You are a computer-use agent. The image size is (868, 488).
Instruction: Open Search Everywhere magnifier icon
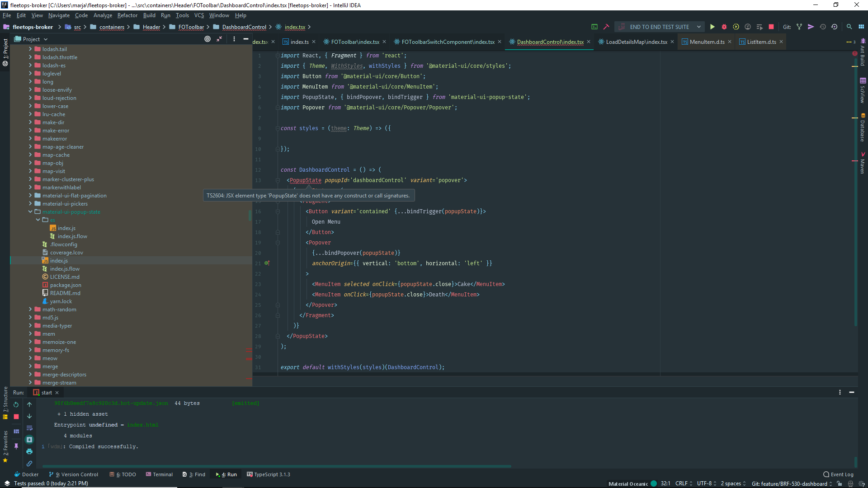(x=849, y=27)
